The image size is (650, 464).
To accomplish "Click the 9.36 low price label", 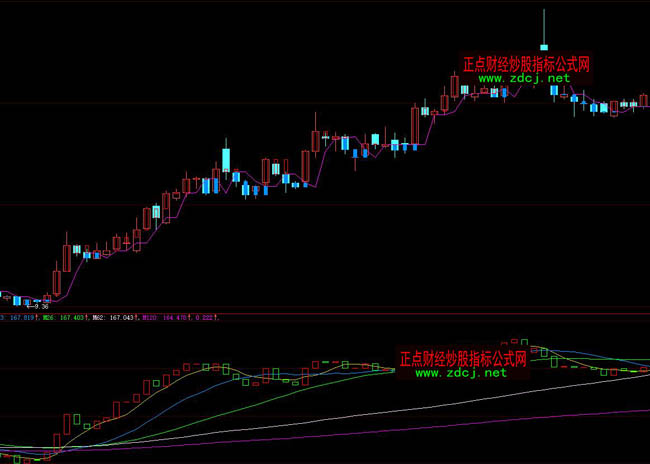I will tap(42, 307).
